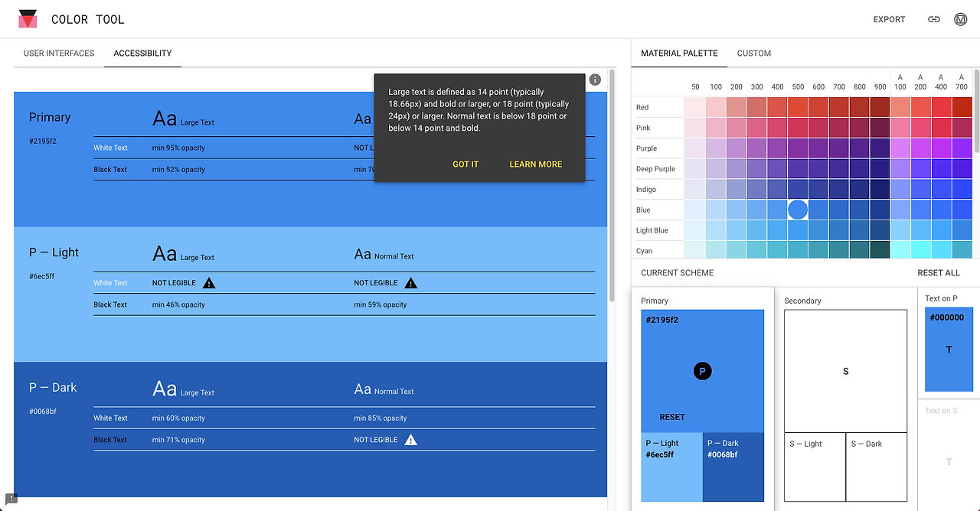This screenshot has height=511, width=980.
Task: Click the feedback icon at bottom-left corner
Action: click(11, 499)
